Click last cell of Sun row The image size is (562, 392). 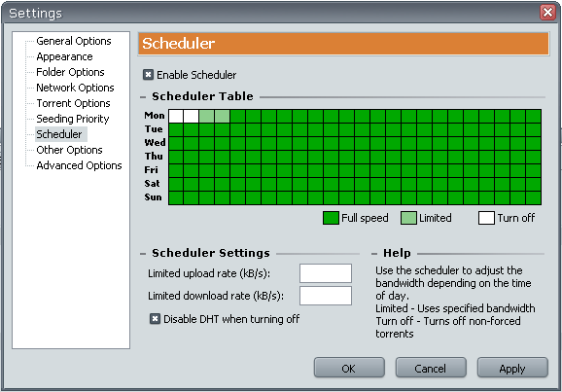(534, 198)
